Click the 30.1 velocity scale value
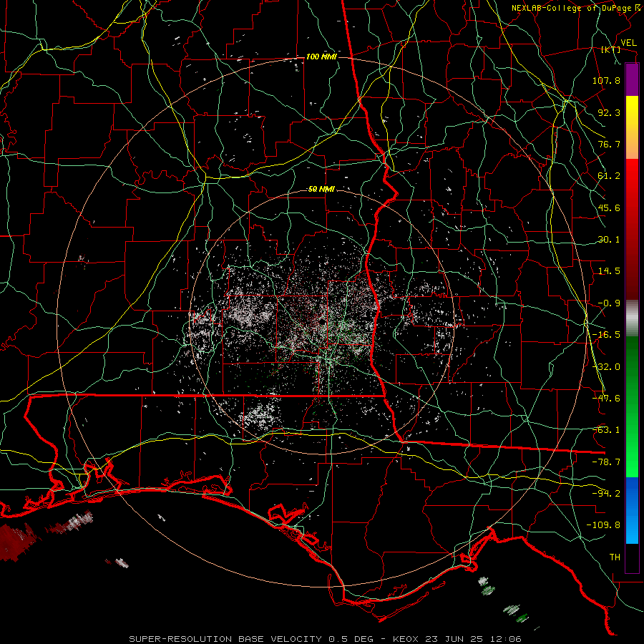644x644 pixels. tap(609, 240)
